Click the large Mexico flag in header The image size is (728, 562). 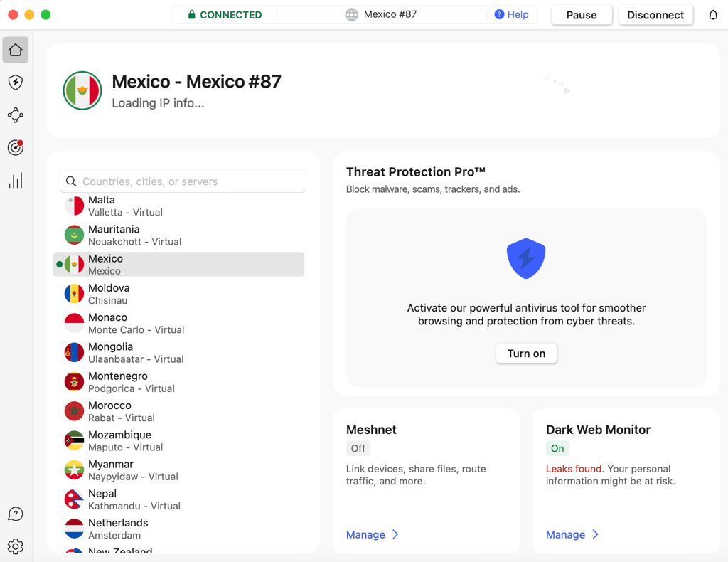[82, 90]
